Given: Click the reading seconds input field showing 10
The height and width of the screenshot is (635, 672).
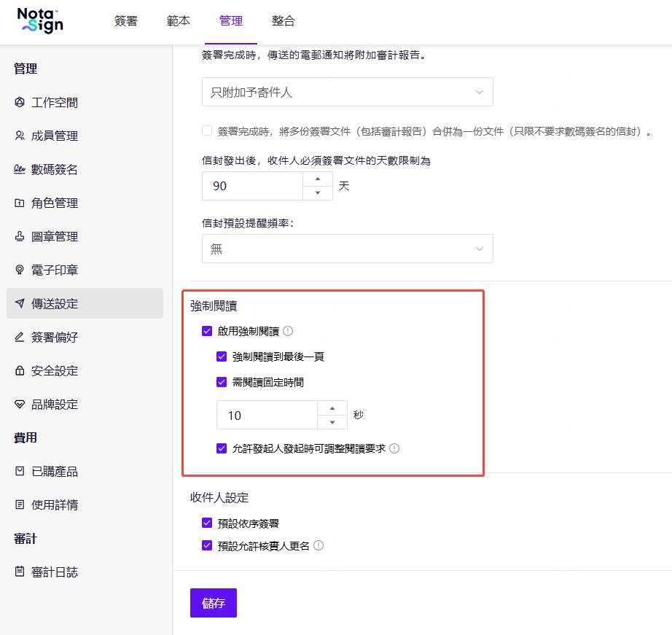Looking at the screenshot, I should click(267, 415).
